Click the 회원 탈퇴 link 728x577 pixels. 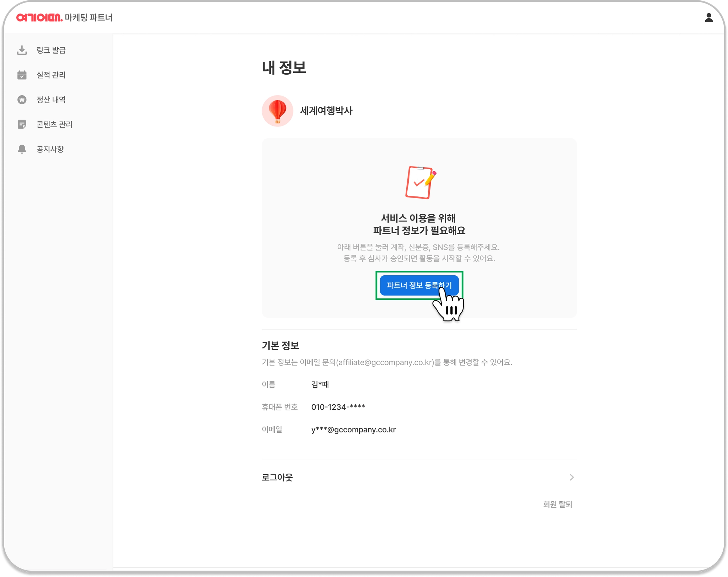click(557, 504)
